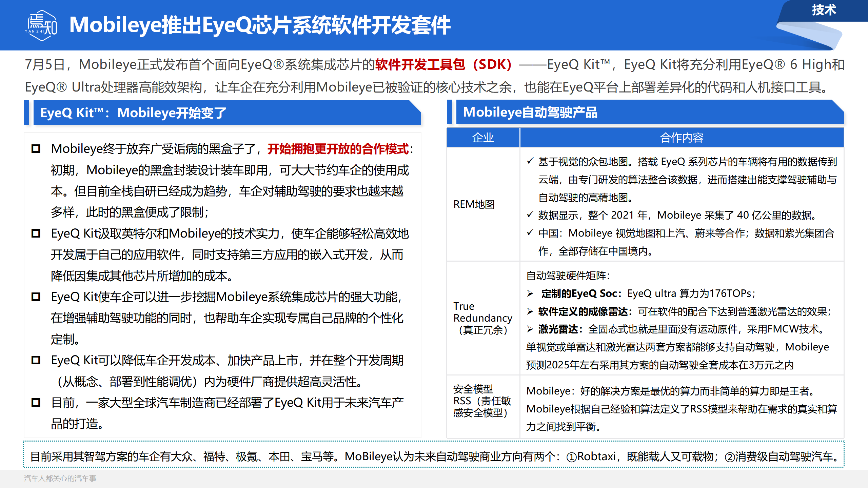Click the checkmark before '中国：Mobileye 视觉地图'
868x488 pixels.
(530, 232)
